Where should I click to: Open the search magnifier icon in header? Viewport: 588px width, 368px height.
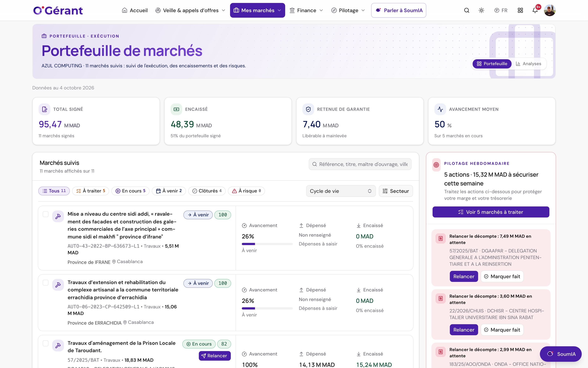(467, 10)
